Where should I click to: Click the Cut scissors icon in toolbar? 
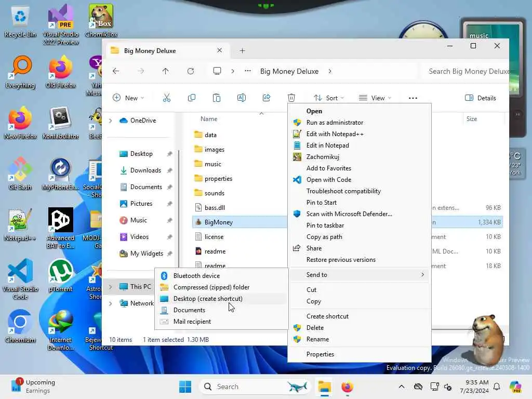pos(167,98)
